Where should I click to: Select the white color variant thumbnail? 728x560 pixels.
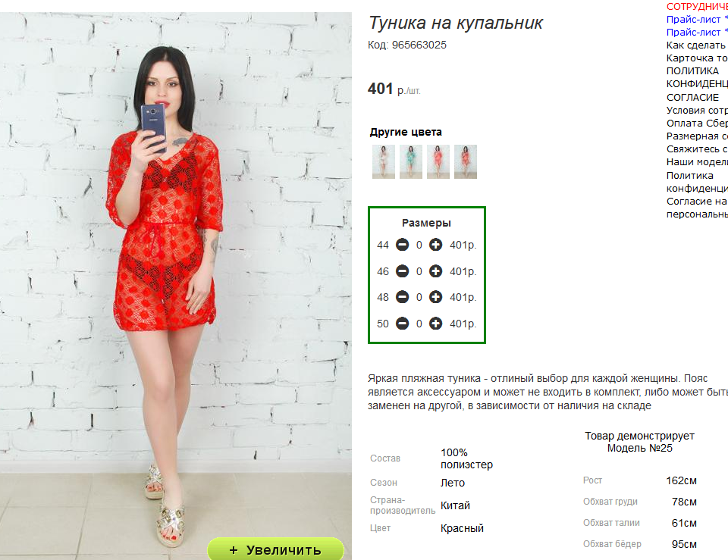point(384,162)
